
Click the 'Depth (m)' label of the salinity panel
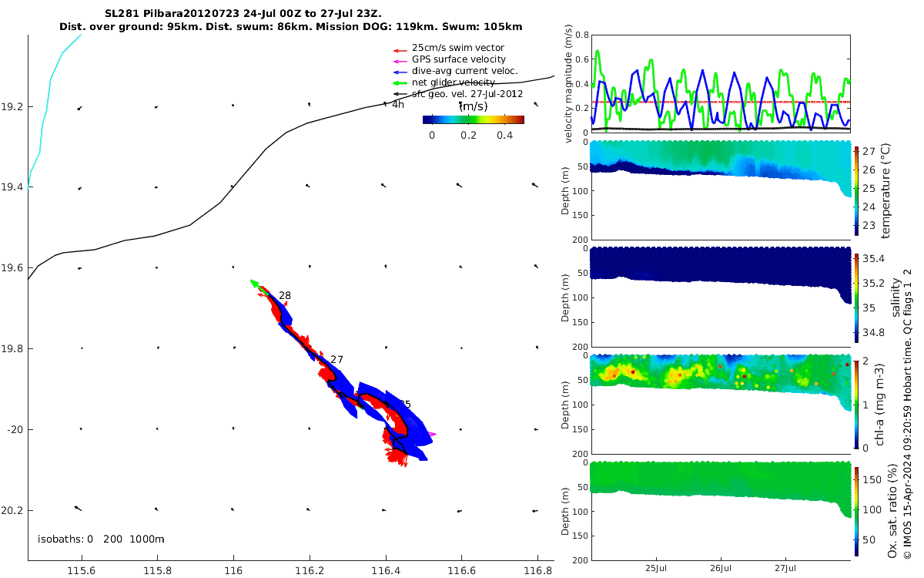click(565, 297)
